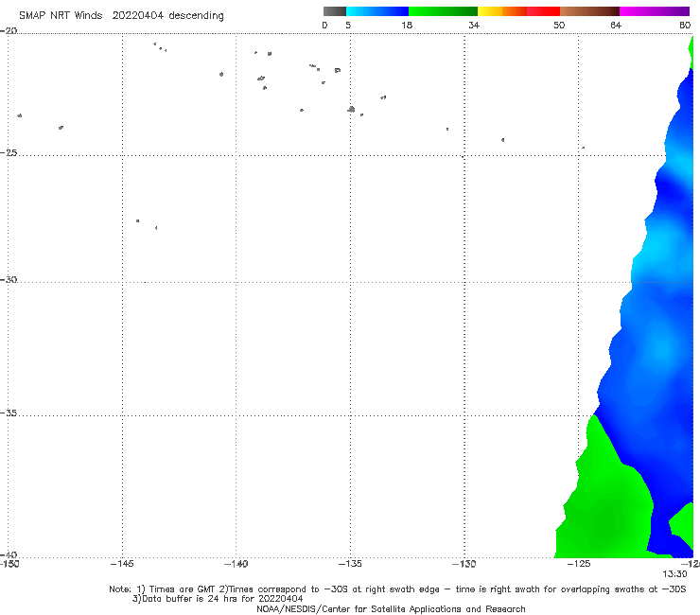This screenshot has width=700, height=615.
Task: Click the brown 50-64 colorbar segment
Action: click(x=589, y=11)
